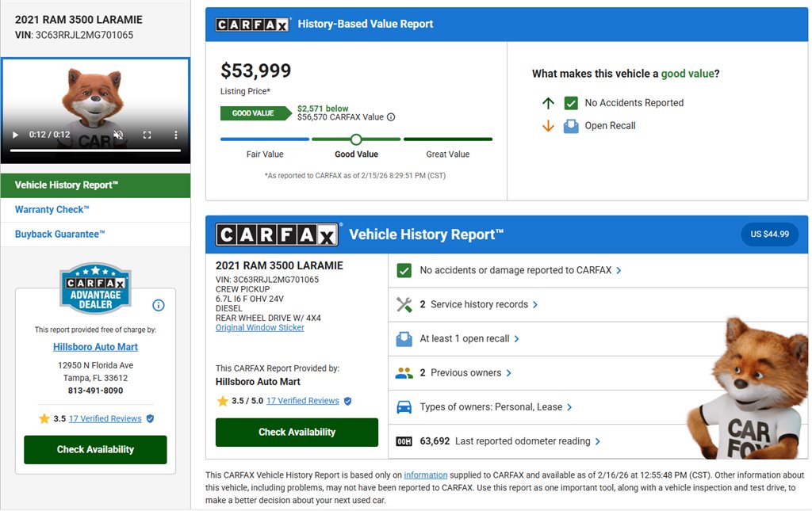Click dealer phone number 813-491-8090
Viewport: 812px width, 511px height.
[x=95, y=391]
